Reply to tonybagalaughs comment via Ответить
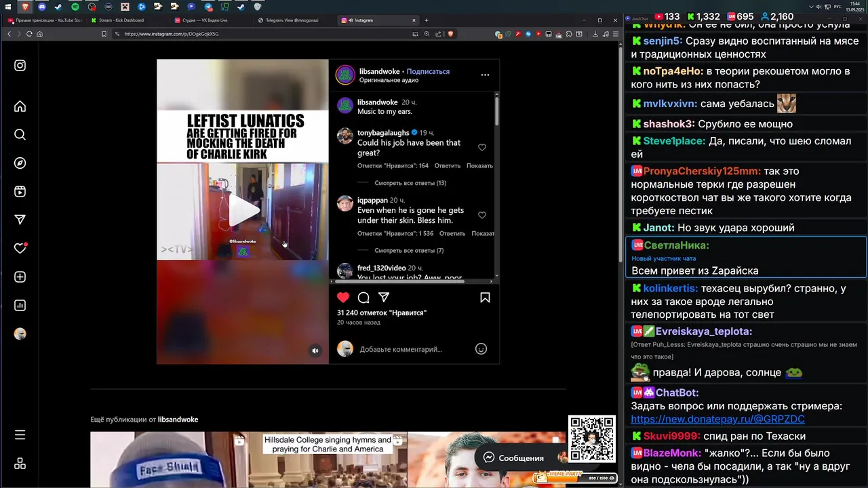 point(448,166)
